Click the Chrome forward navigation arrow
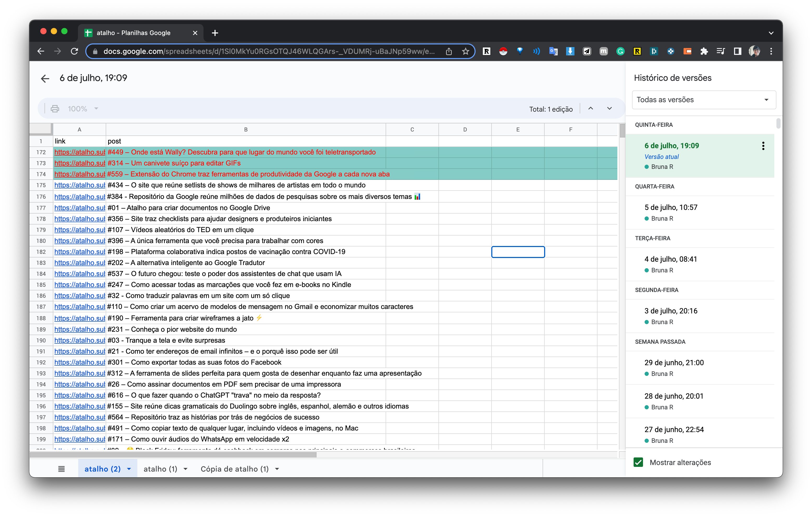The image size is (812, 516). pos(58,51)
